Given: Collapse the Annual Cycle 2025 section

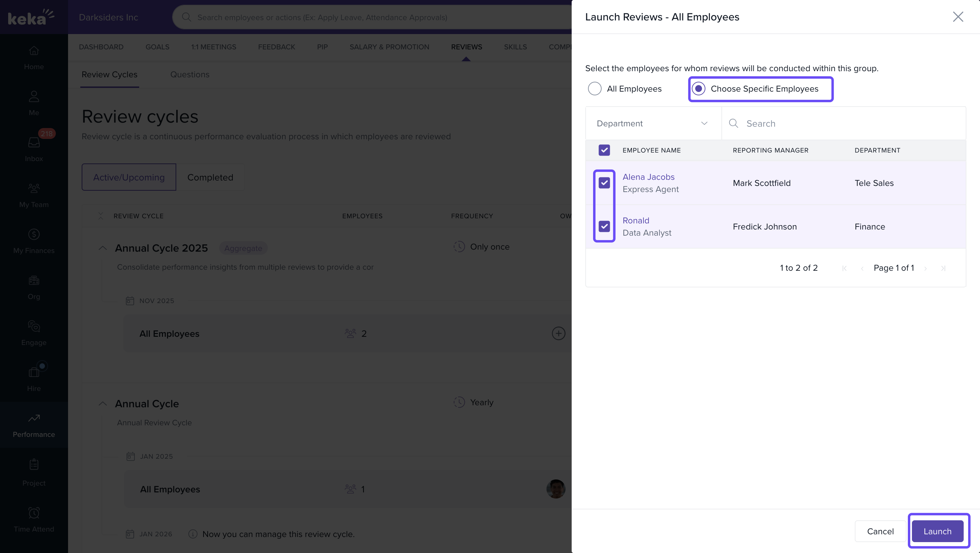Looking at the screenshot, I should click(x=103, y=248).
